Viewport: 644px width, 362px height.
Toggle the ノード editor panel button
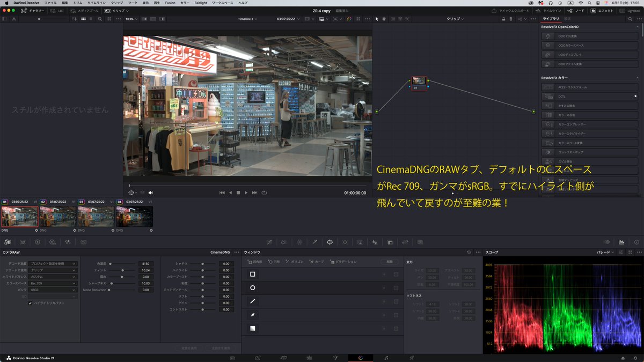click(x=577, y=11)
